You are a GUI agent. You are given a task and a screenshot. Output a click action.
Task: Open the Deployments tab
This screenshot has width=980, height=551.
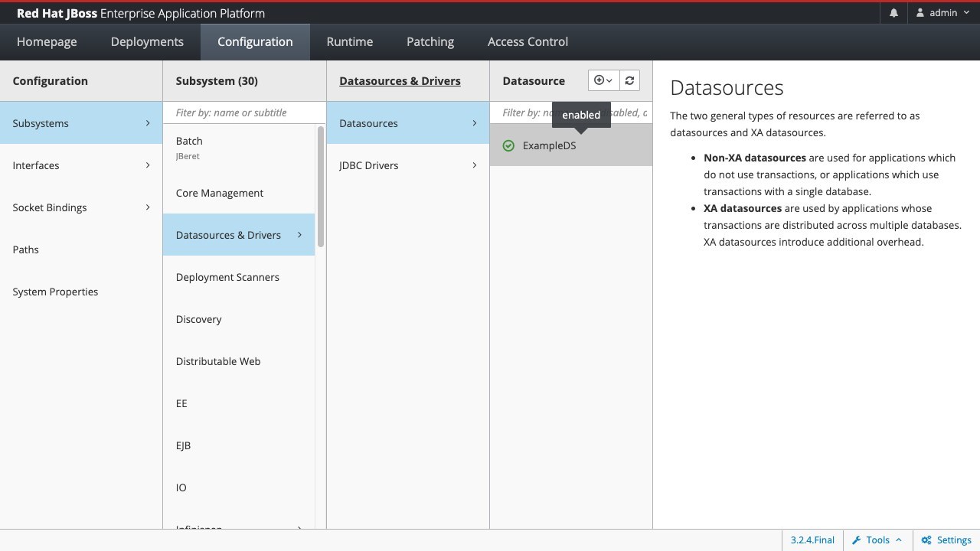[147, 42]
